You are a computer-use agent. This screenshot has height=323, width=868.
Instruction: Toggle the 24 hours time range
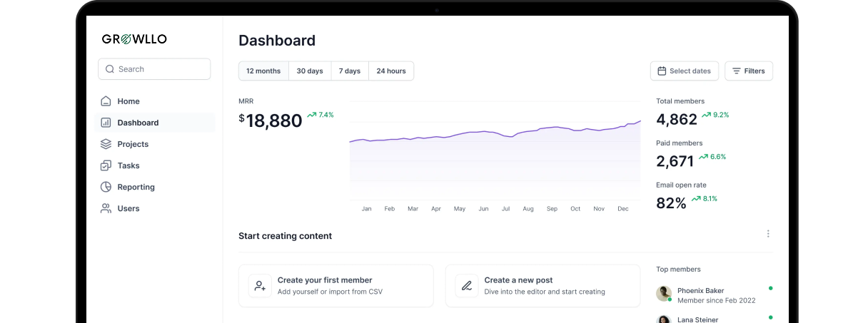click(391, 71)
